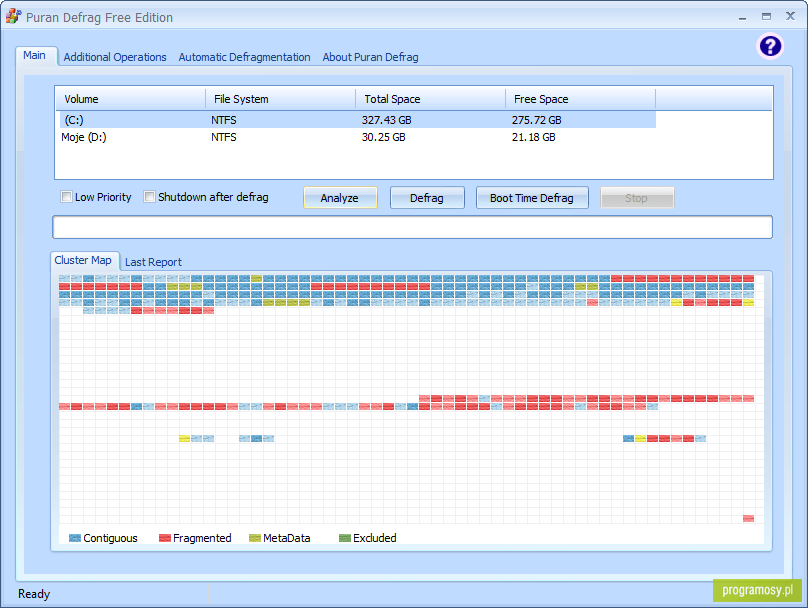Click the 275.72 GB free space value
The width and height of the screenshot is (808, 608).
[x=536, y=120]
